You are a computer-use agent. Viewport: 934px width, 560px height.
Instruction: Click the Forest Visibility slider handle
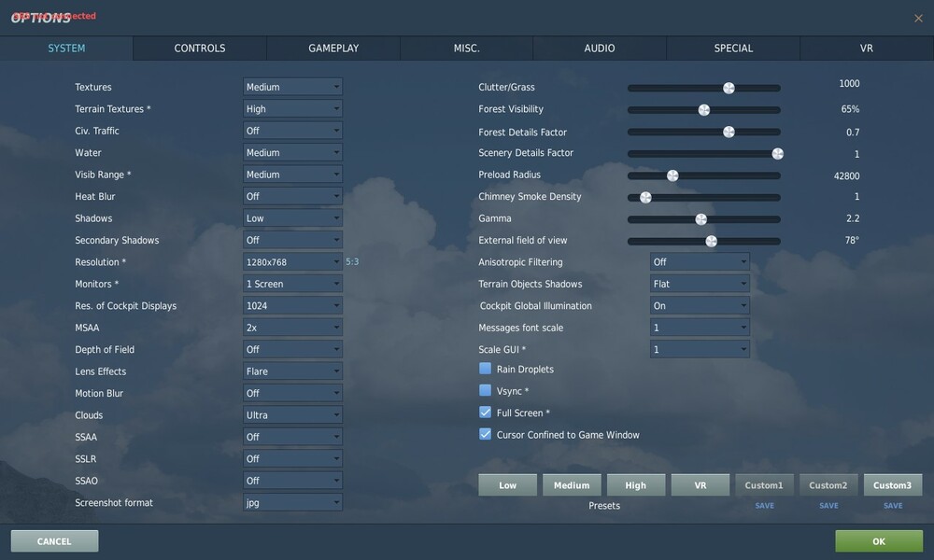point(704,110)
